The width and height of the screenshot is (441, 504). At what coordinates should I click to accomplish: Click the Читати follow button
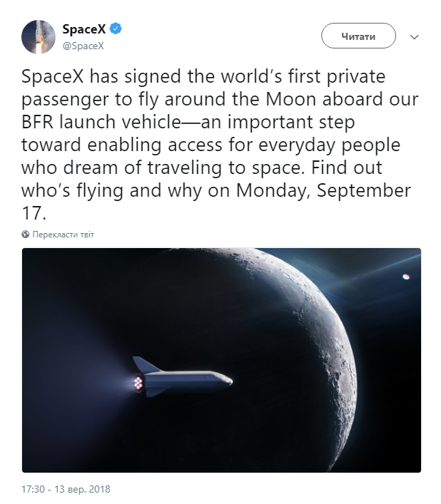pyautogui.click(x=358, y=36)
